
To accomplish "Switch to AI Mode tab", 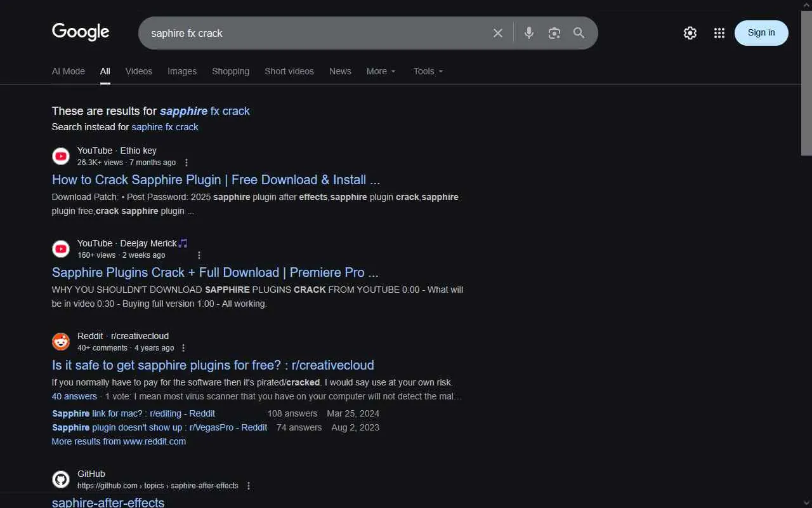I will [x=69, y=71].
